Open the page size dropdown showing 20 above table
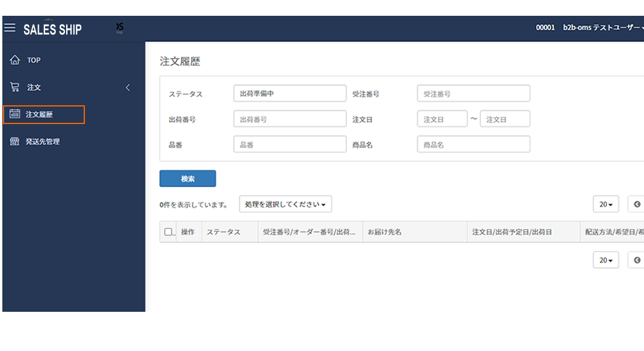Viewport: 644px width, 351px height. (605, 204)
